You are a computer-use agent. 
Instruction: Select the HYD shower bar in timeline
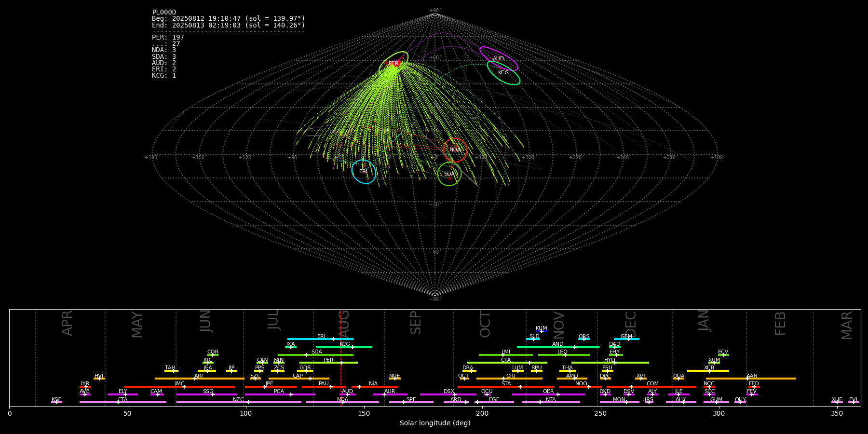(x=610, y=363)
